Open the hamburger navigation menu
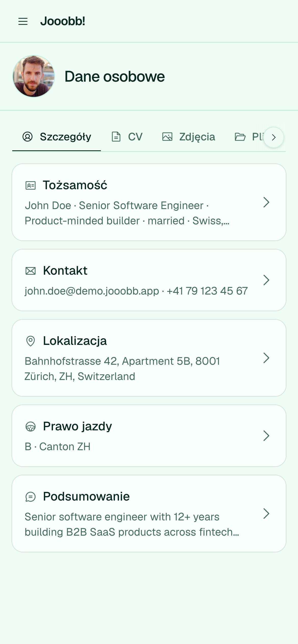Screen dimensions: 298x644 click(23, 21)
